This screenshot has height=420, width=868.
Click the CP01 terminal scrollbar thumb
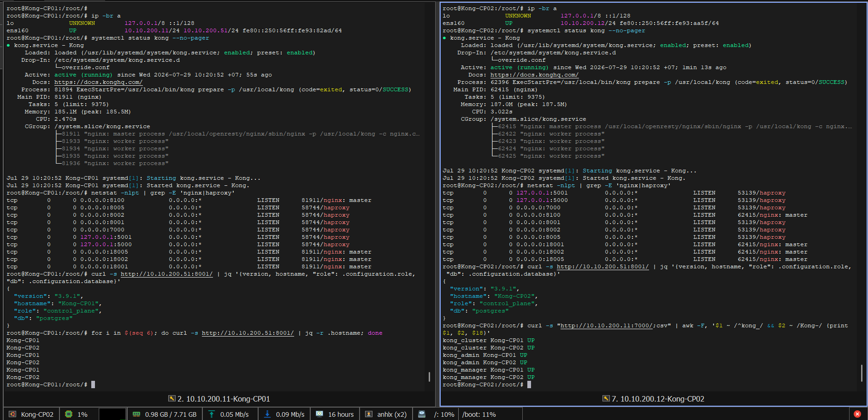pos(429,377)
